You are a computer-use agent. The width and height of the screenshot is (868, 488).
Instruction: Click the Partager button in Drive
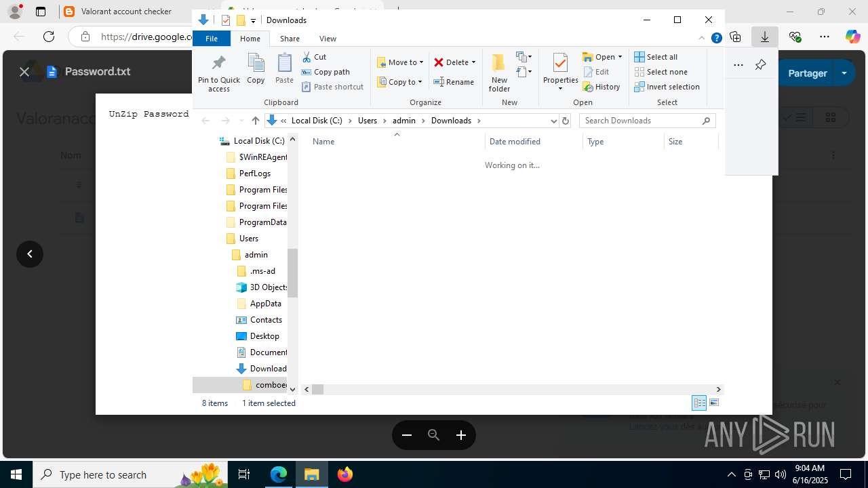pyautogui.click(x=807, y=73)
